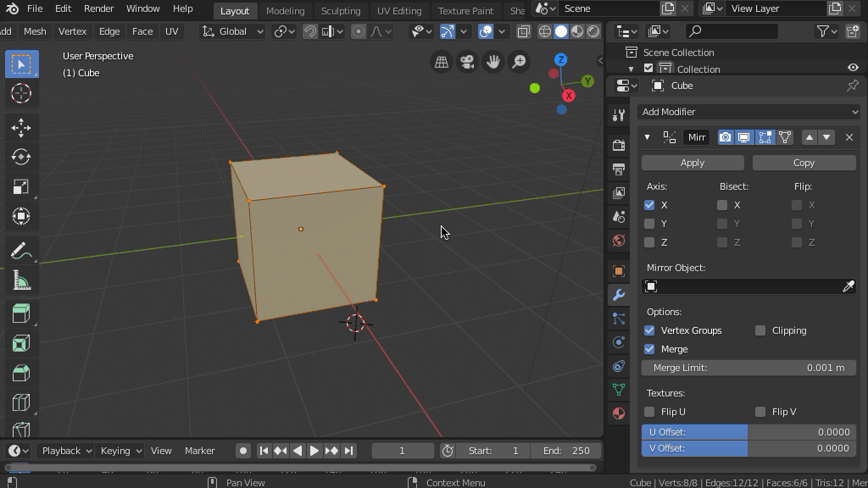Switch to the Sculpting workspace tab

[x=341, y=11]
